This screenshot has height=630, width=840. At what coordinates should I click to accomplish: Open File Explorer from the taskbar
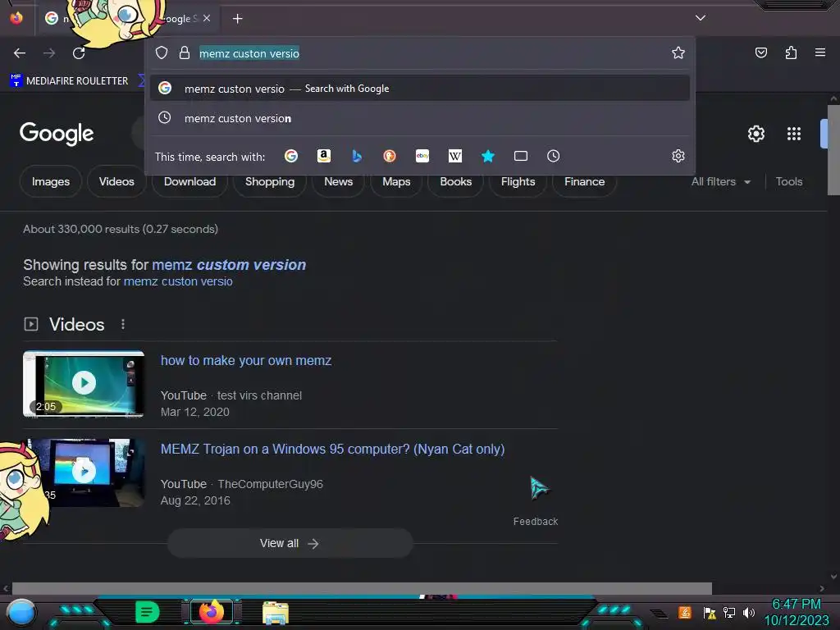[276, 612]
